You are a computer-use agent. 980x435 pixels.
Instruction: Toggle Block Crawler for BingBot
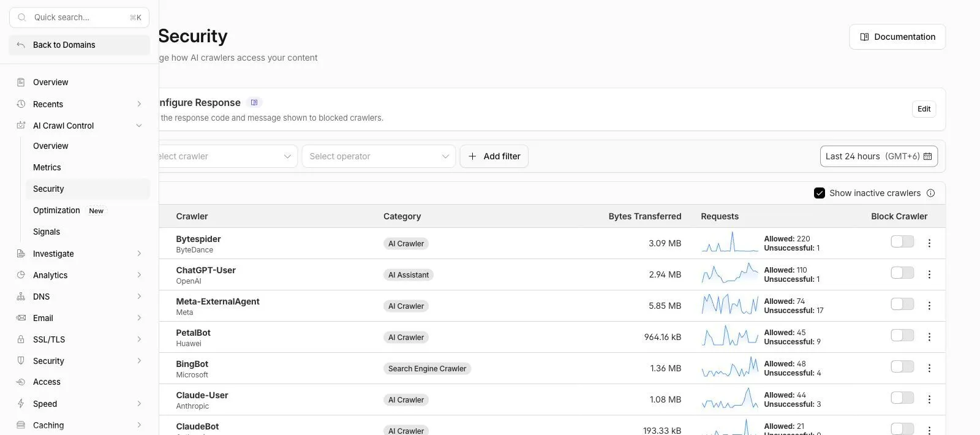point(902,366)
